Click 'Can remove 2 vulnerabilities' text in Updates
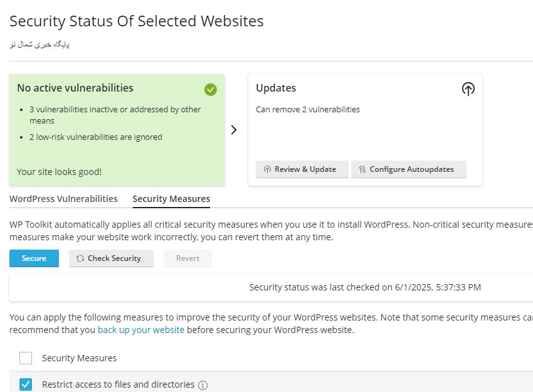 (308, 109)
